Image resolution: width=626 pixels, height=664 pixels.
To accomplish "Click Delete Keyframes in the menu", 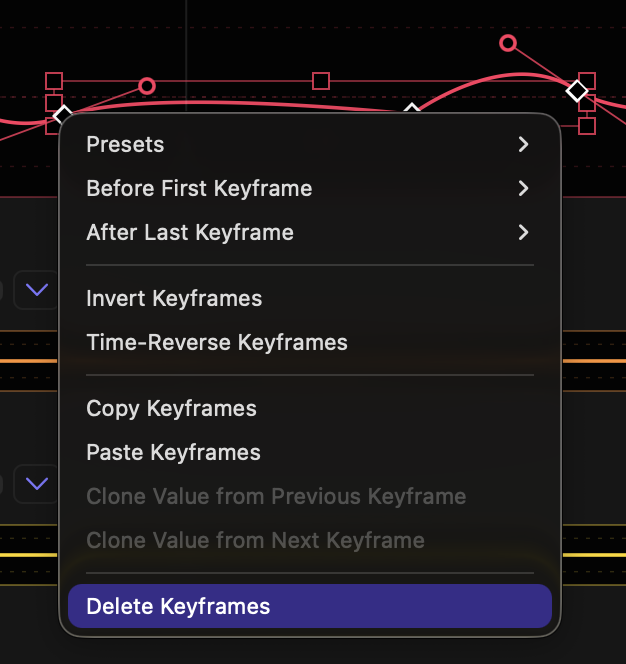I will tap(178, 606).
